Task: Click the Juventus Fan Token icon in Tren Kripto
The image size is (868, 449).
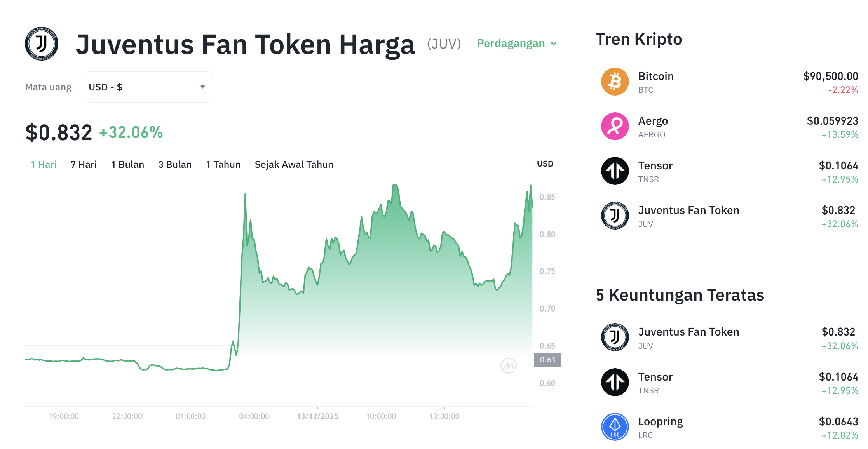Action: 615,215
